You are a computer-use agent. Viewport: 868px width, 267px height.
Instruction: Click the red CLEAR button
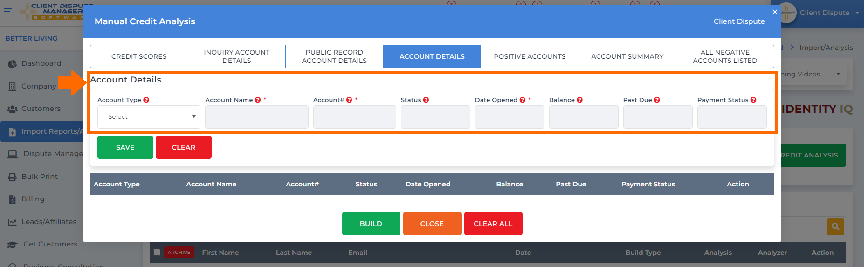pyautogui.click(x=184, y=147)
